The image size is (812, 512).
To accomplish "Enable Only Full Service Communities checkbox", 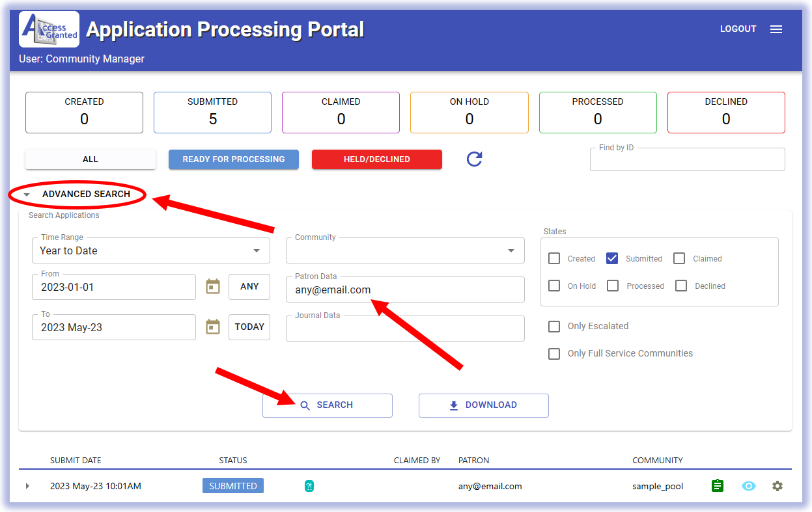I will pyautogui.click(x=554, y=353).
